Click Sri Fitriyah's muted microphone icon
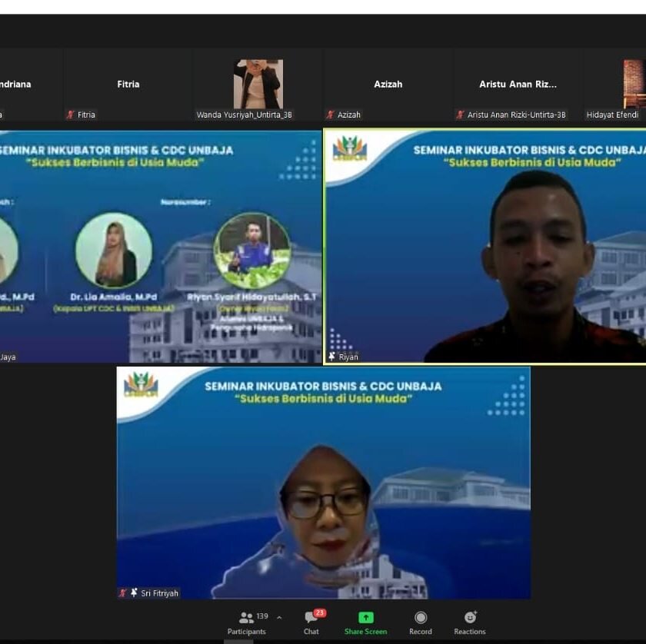The image size is (646, 644). (123, 593)
